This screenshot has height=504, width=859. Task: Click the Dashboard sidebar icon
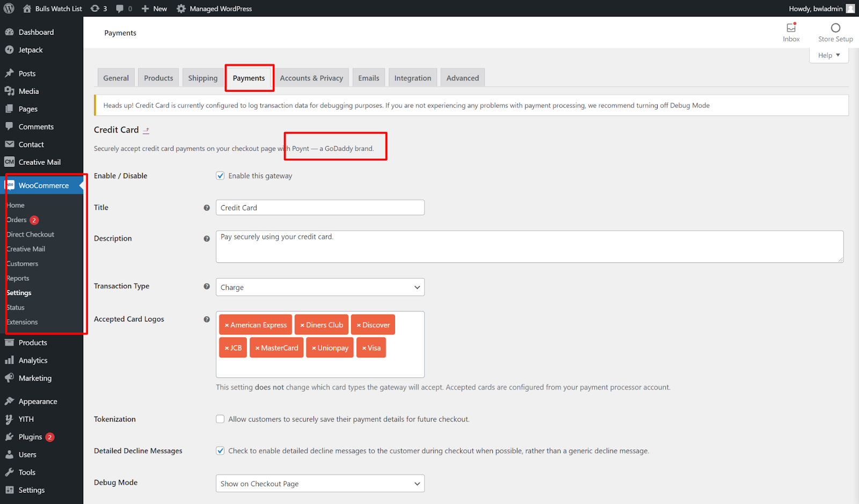click(x=9, y=32)
